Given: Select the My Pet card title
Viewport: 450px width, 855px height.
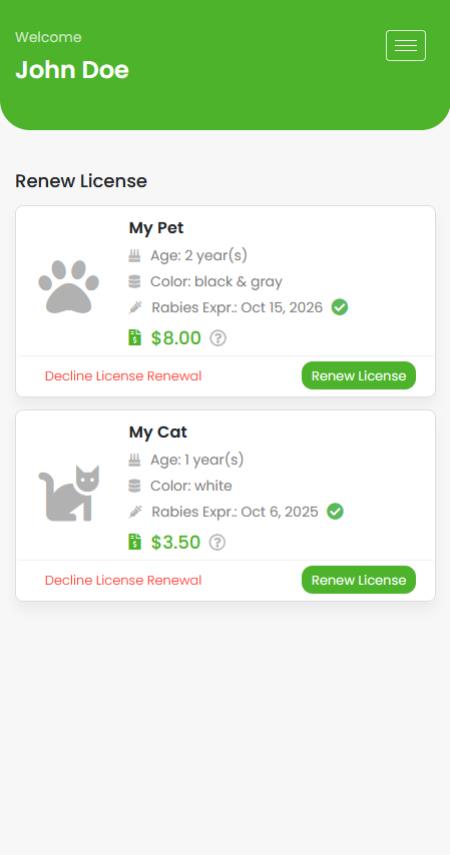Looking at the screenshot, I should tap(156, 228).
